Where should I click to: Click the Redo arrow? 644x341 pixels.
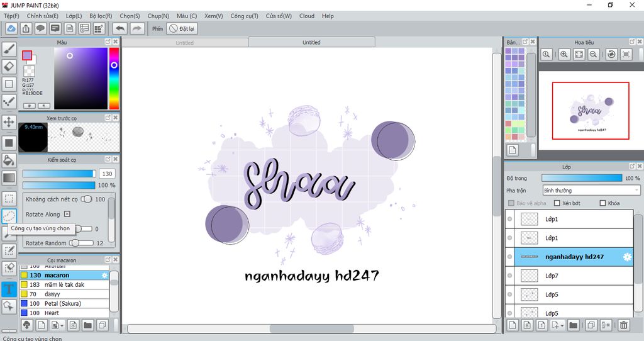[x=137, y=28]
